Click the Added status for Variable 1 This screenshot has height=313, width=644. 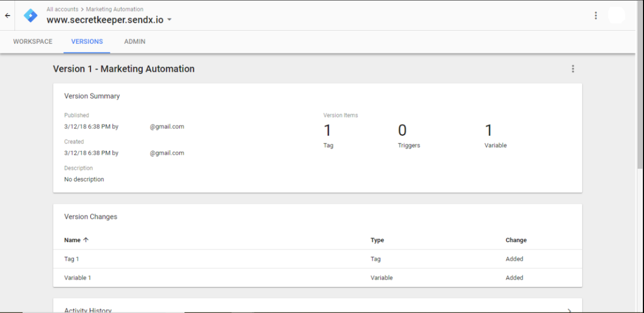point(514,278)
